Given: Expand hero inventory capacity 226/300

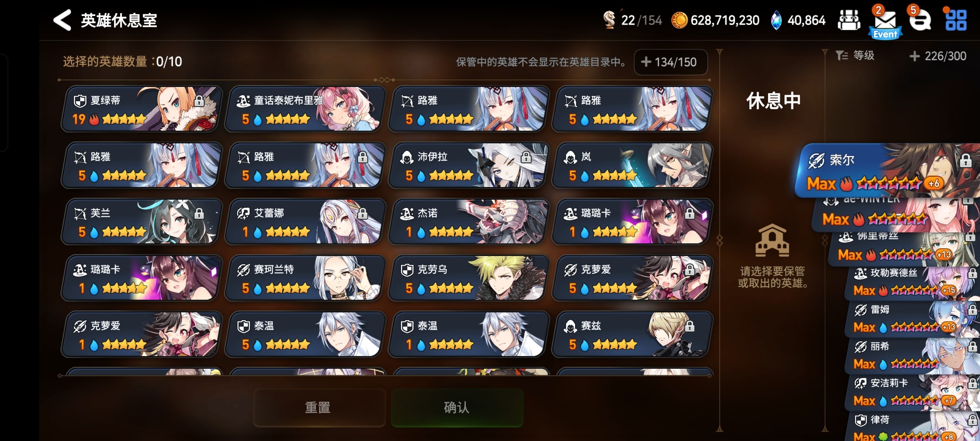Looking at the screenshot, I should tap(938, 56).
